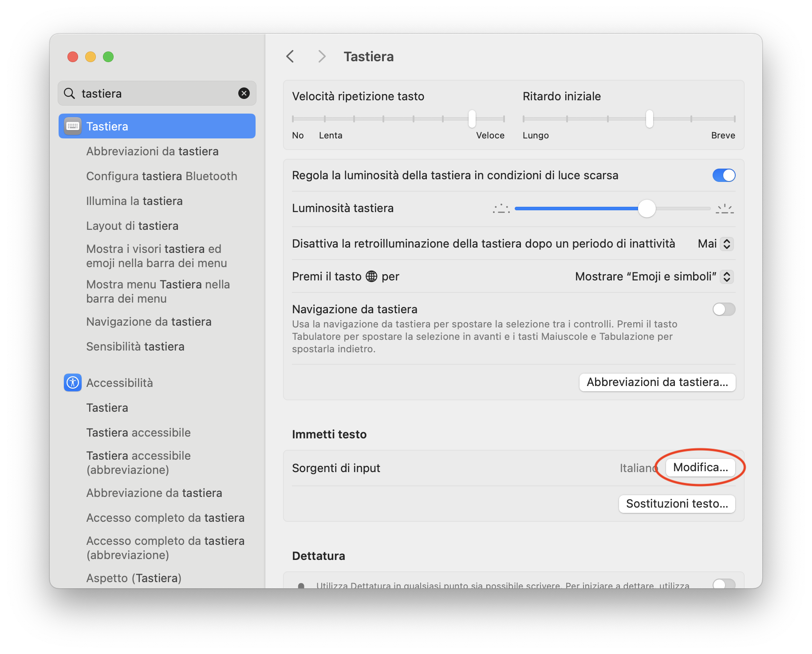The height and width of the screenshot is (654, 812).
Task: Enable the Navigazione da tastiera toggle
Action: point(724,309)
